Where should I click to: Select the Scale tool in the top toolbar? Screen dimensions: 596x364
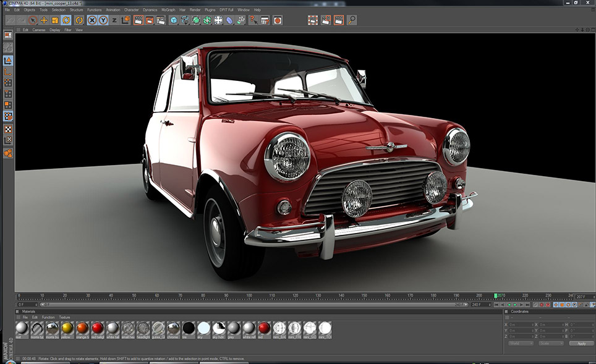[54, 20]
